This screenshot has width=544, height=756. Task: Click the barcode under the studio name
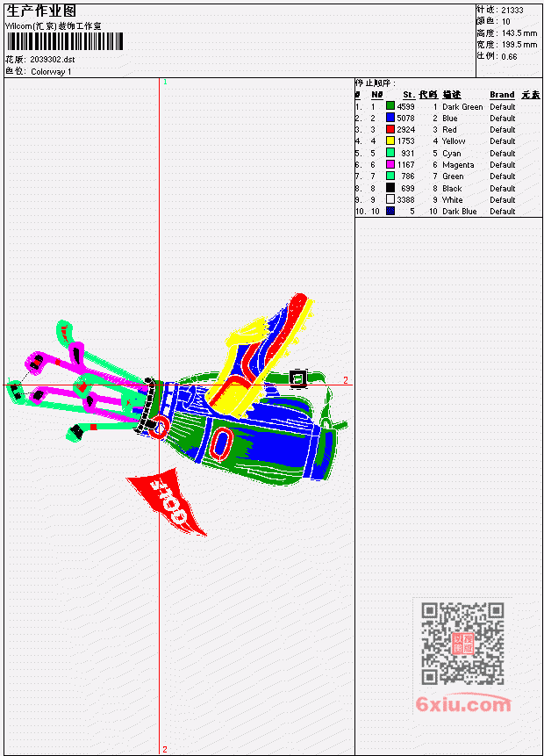click(65, 41)
